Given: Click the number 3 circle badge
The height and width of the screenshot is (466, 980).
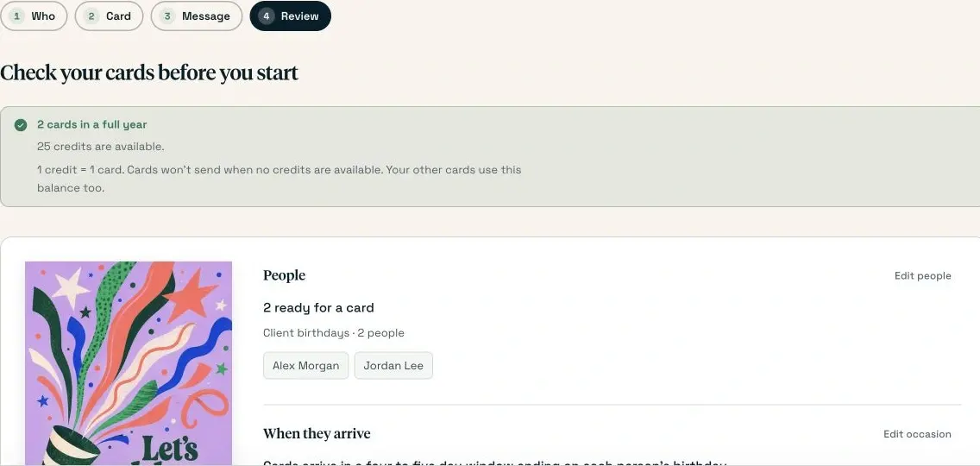Looking at the screenshot, I should coord(166,16).
